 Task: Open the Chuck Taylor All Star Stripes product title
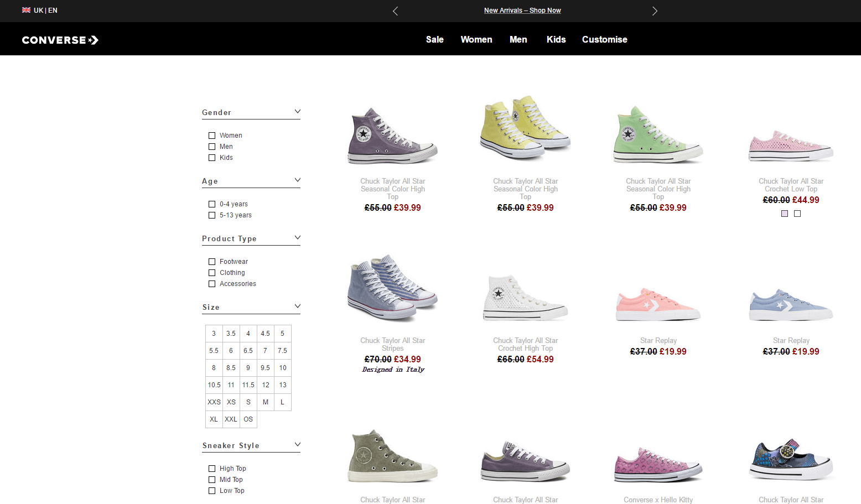tap(393, 344)
